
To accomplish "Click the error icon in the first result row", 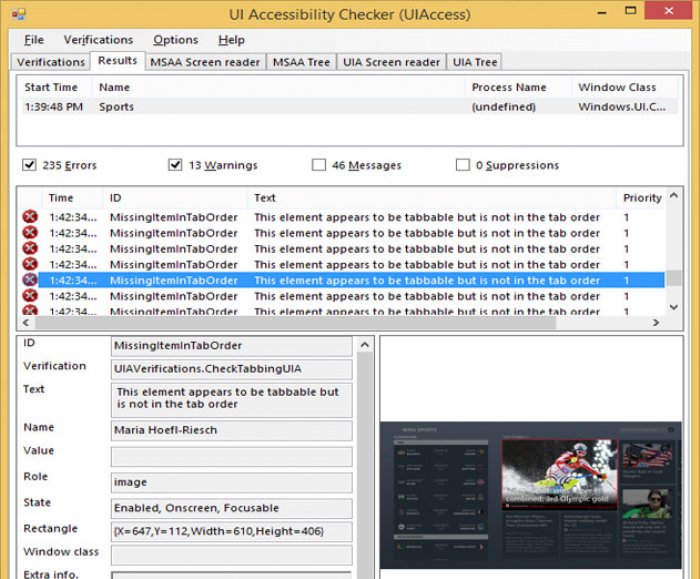I will pyautogui.click(x=30, y=217).
